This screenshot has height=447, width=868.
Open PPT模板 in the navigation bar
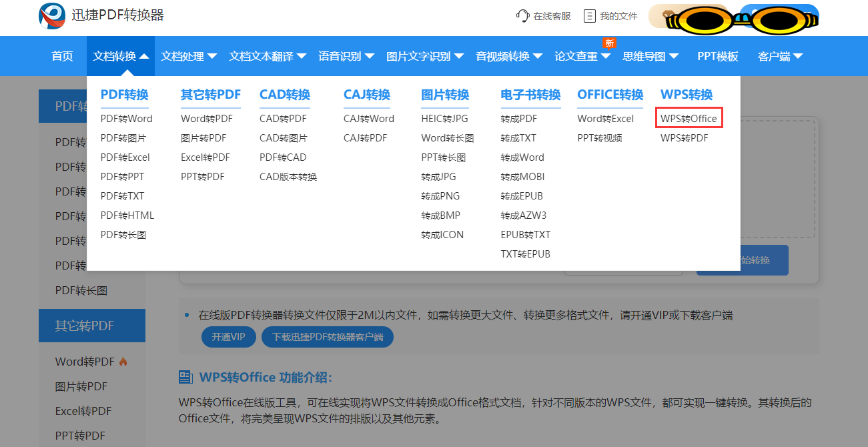tap(718, 56)
